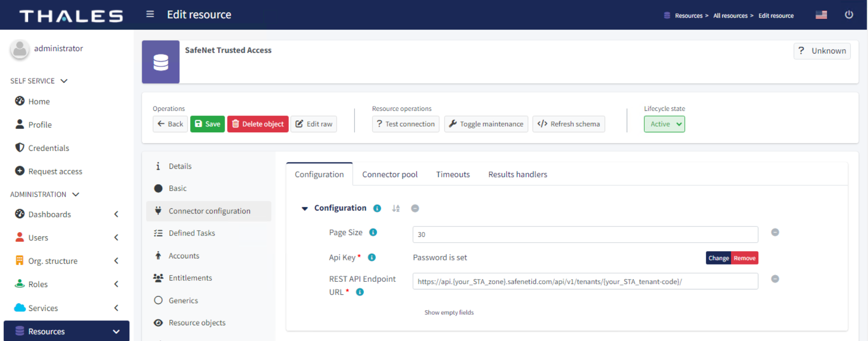Click the Show empty fields link
868x341 pixels.
pyautogui.click(x=449, y=312)
